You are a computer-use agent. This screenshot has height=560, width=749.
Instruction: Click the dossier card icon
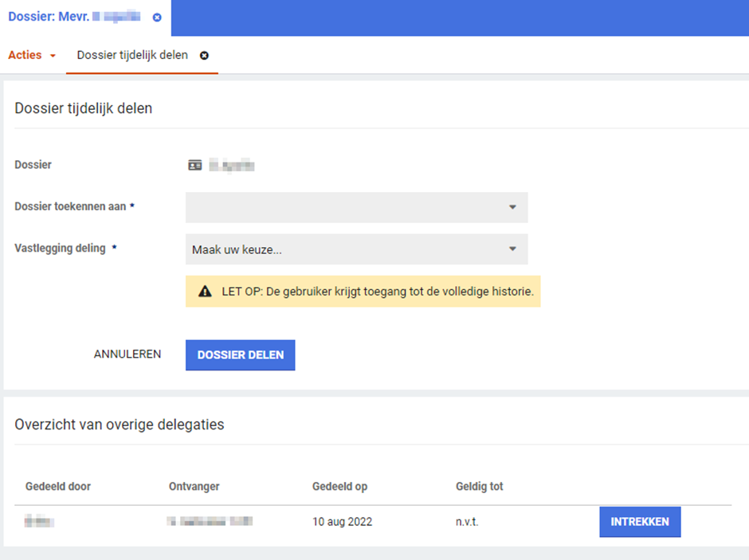coord(194,165)
